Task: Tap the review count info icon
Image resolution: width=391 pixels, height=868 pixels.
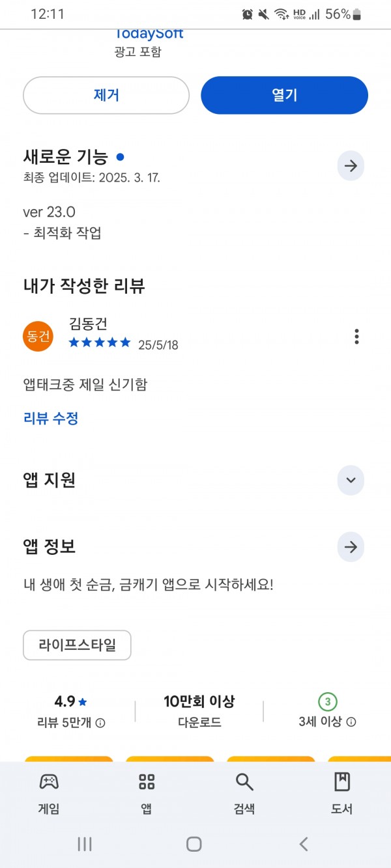Action: [101, 723]
